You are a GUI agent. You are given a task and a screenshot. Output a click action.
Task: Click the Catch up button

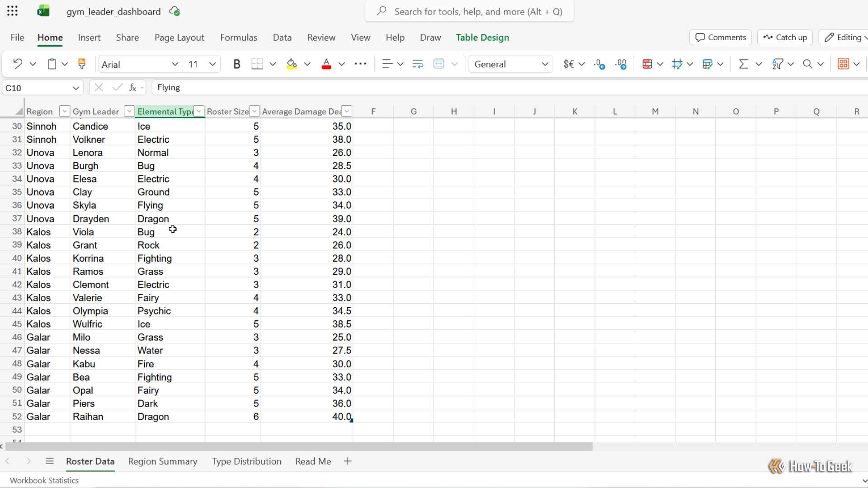[785, 38]
